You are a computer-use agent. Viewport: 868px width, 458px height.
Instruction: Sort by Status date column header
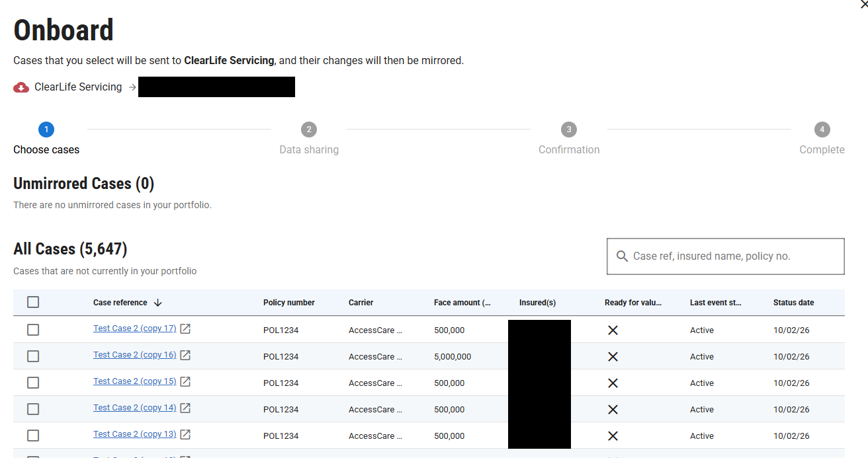click(793, 303)
